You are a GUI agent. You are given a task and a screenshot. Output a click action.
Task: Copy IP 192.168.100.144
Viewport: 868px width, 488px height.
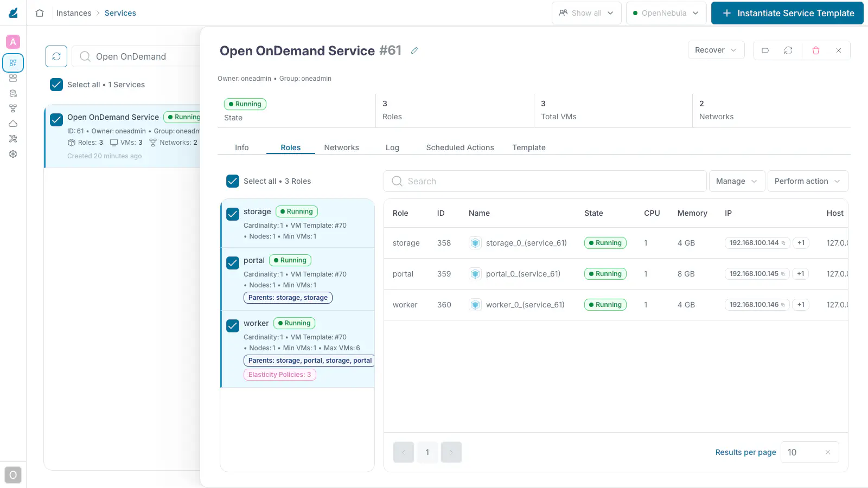point(783,243)
